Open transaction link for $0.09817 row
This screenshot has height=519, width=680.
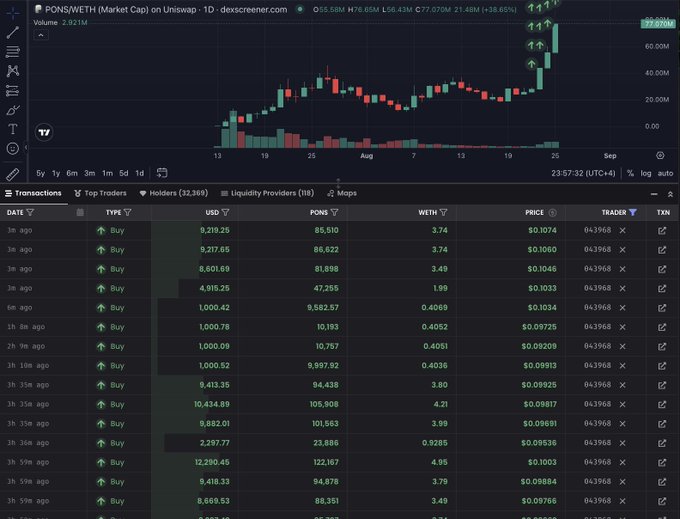662,405
